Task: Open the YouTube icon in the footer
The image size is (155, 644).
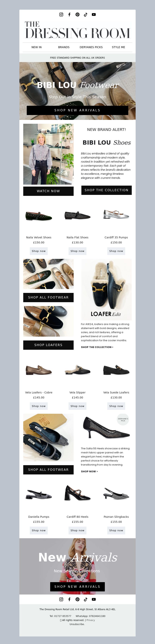Action: (x=94, y=599)
